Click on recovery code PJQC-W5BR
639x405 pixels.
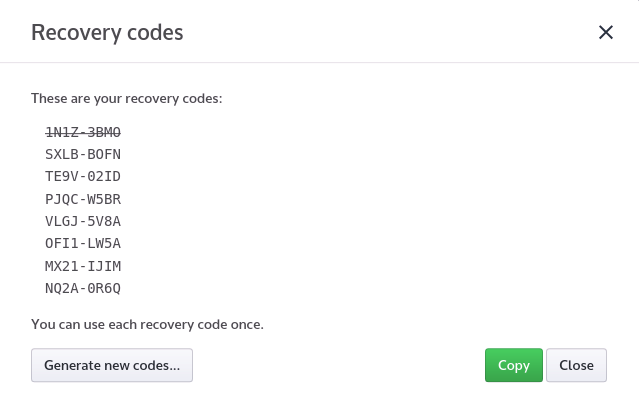(x=83, y=199)
